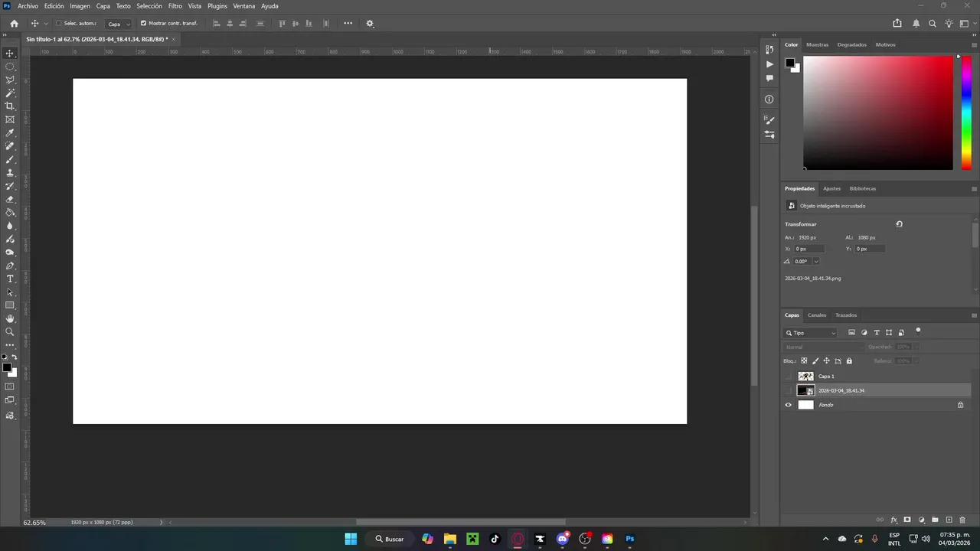Select the Clone Stamp tool
The image size is (980, 551).
10,173
